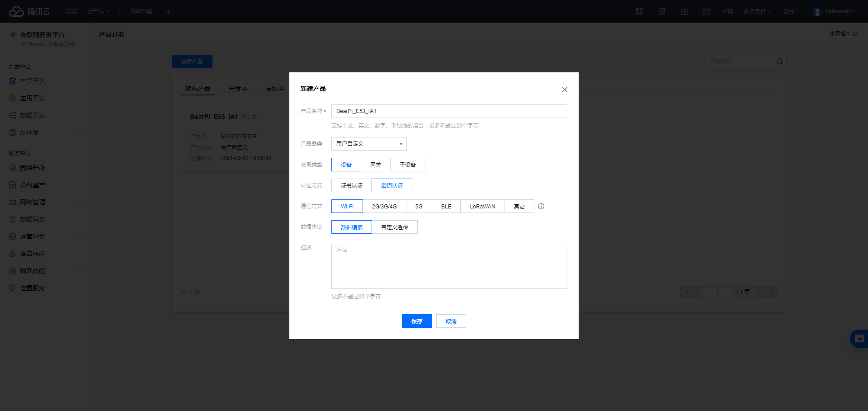
Task: Close the 新建产品 dialog with X icon
Action: pyautogui.click(x=564, y=90)
